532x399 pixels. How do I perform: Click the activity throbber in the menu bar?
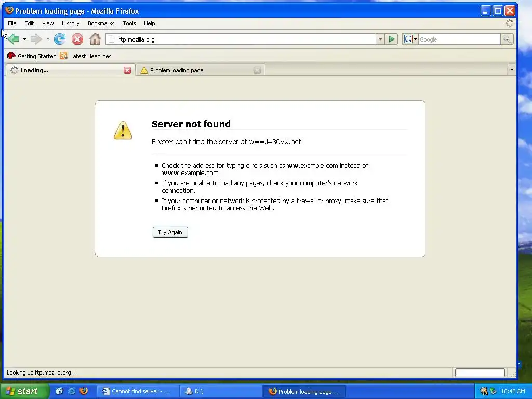pyautogui.click(x=509, y=23)
